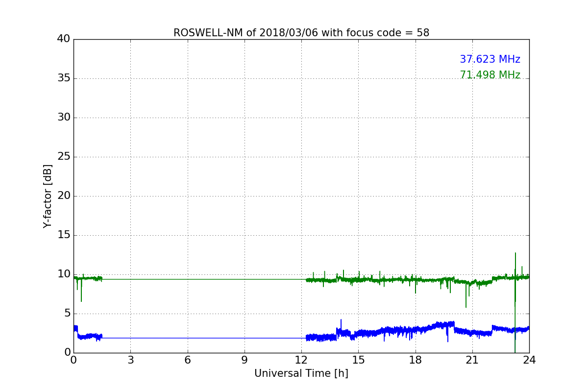Click the y-axis tick label 30
This screenshot has width=588, height=392.
pyautogui.click(x=64, y=117)
